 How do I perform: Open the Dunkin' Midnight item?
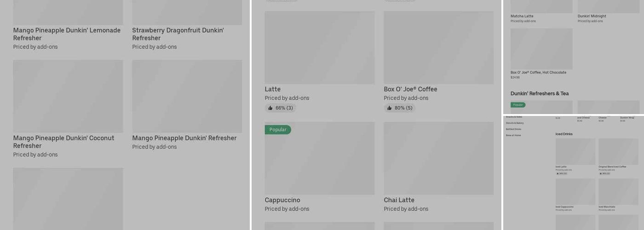(592, 16)
